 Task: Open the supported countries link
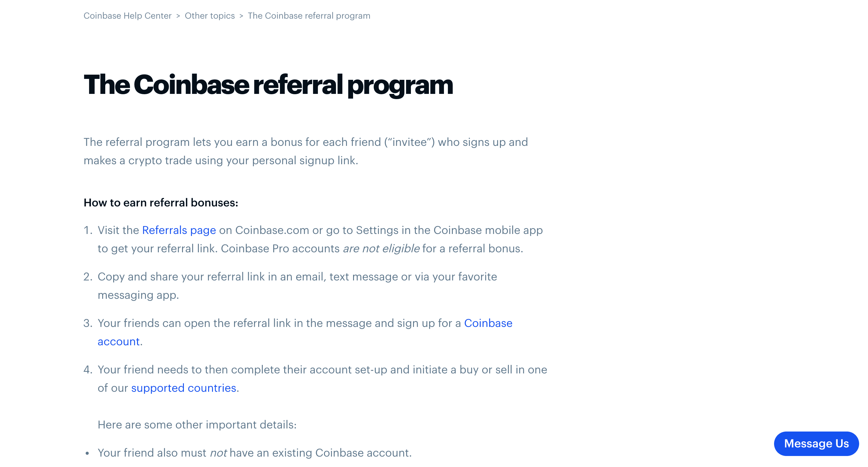pyautogui.click(x=184, y=388)
